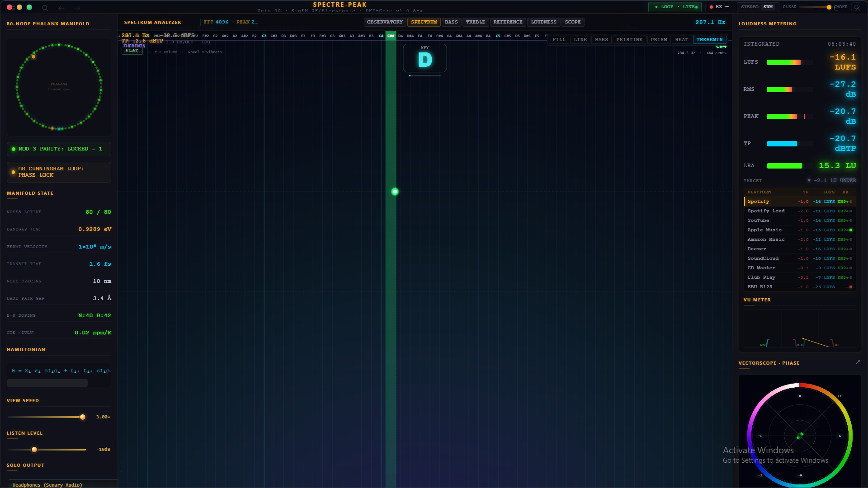
Task: Toggle MOD-3 PARITY locked indicator
Action: pos(59,149)
